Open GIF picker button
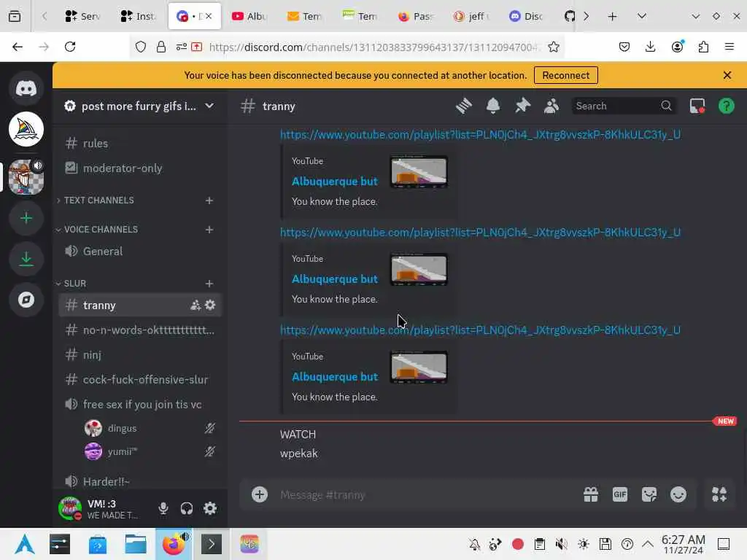The image size is (747, 560). [620, 494]
